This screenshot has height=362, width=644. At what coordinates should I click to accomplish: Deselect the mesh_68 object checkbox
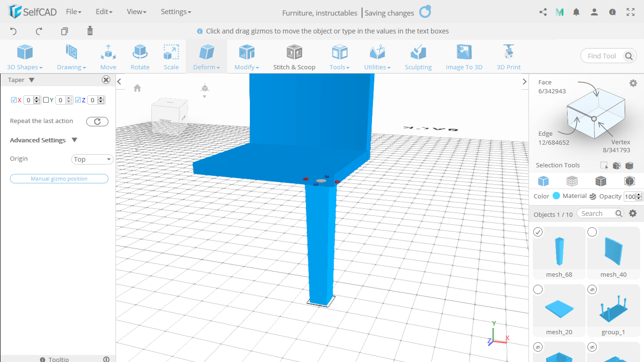[x=538, y=232]
